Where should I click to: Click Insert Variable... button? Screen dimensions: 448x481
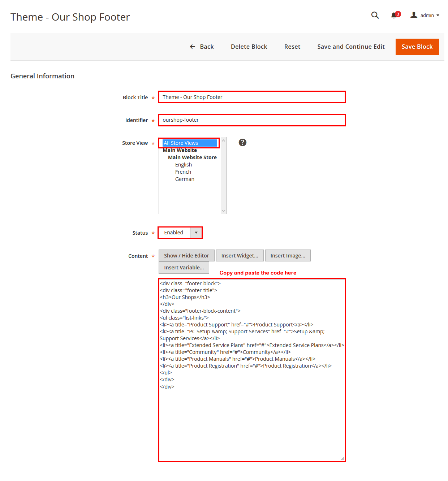184,268
